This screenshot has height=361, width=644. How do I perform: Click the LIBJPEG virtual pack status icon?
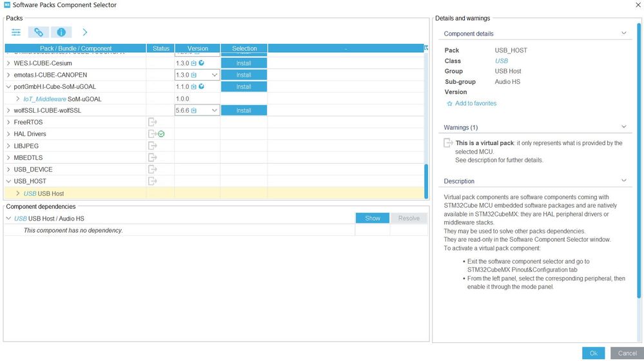coord(152,146)
